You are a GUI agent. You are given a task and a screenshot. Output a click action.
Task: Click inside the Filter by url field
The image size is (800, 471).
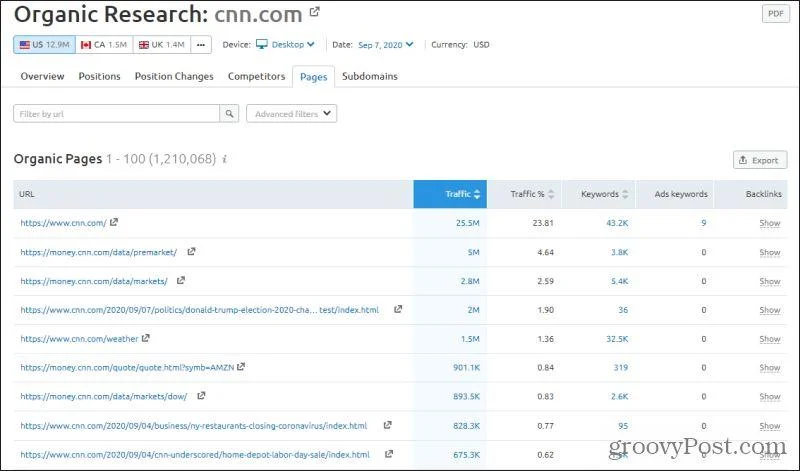(x=116, y=114)
